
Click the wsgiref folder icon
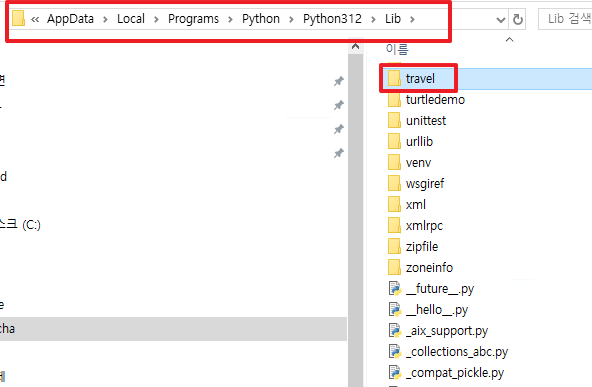(x=394, y=183)
